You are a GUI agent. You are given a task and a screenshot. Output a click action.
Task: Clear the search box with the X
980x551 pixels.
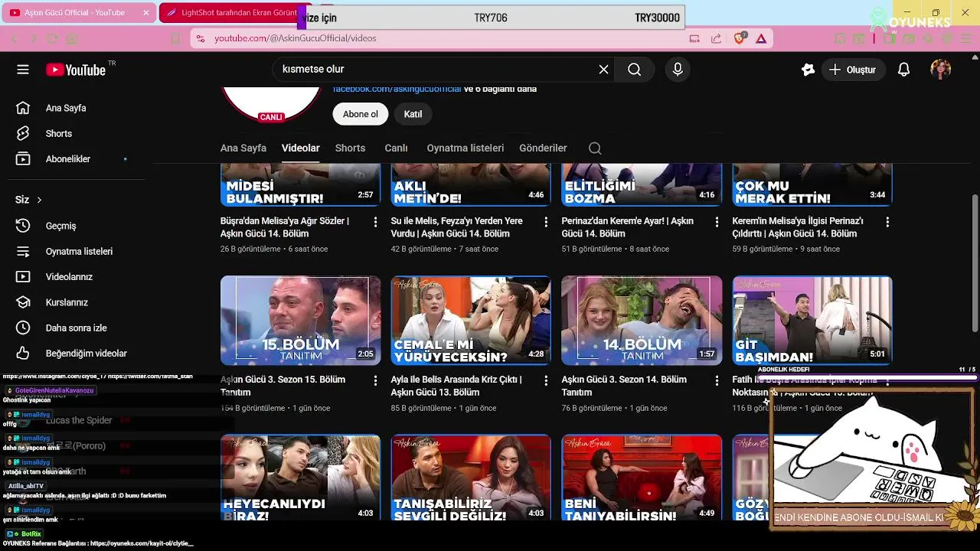[603, 70]
